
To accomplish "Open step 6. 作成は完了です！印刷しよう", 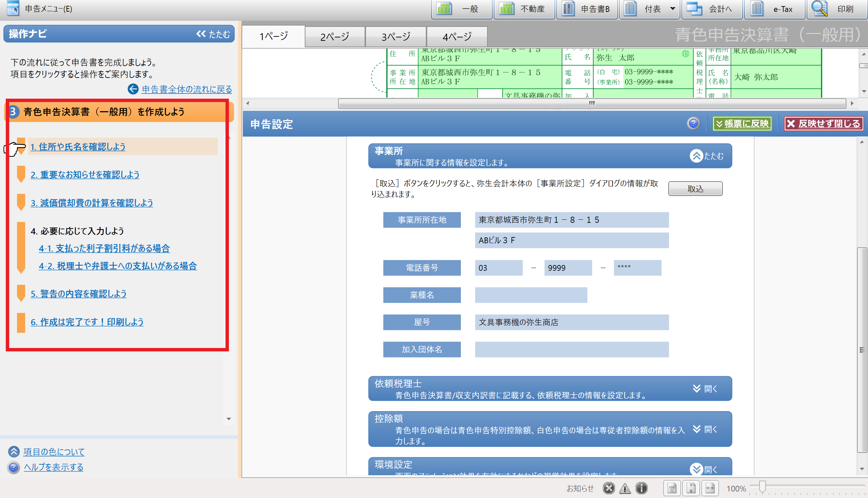I will [x=87, y=322].
